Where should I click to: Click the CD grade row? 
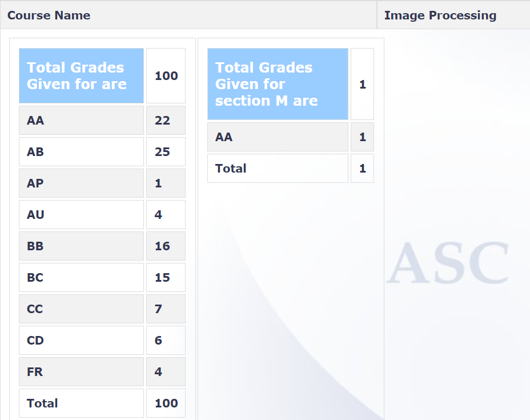(81, 340)
